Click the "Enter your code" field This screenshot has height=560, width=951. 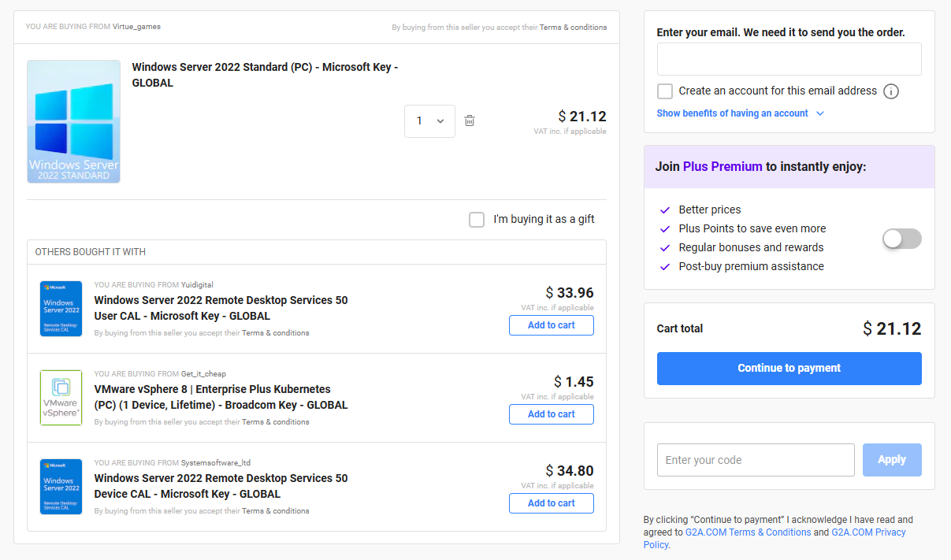point(755,460)
